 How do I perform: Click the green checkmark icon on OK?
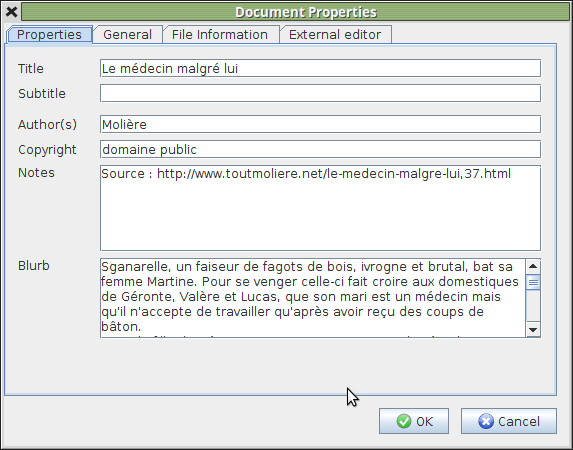coord(403,421)
